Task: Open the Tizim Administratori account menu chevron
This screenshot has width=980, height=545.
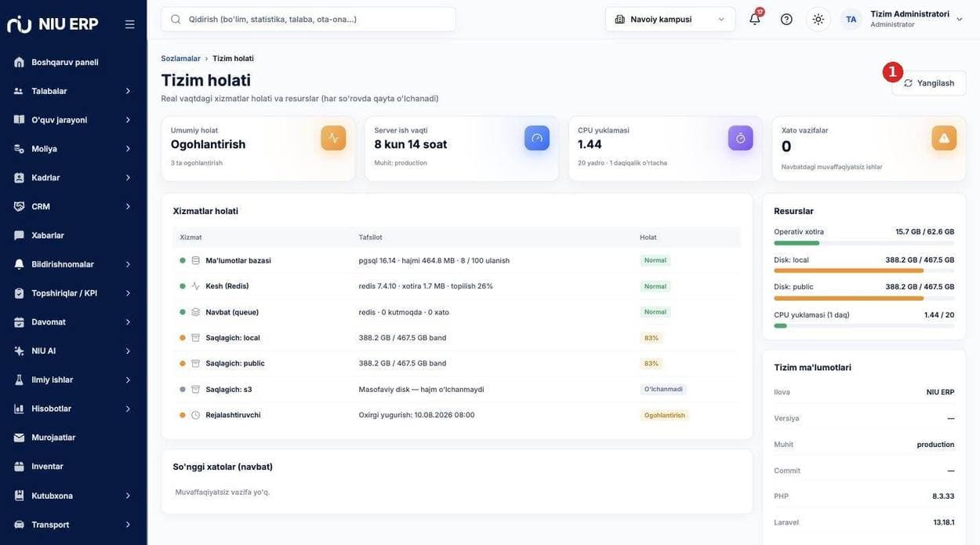Action: coord(960,20)
